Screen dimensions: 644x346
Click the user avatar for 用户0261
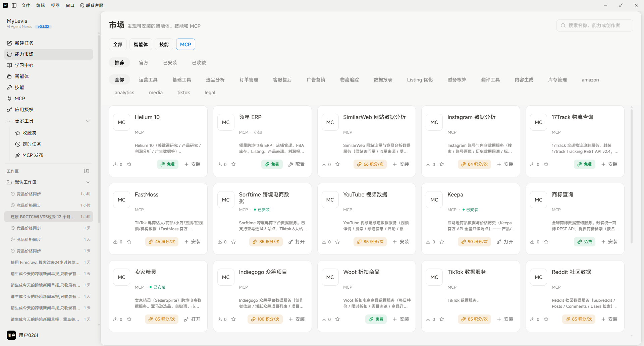(x=11, y=335)
